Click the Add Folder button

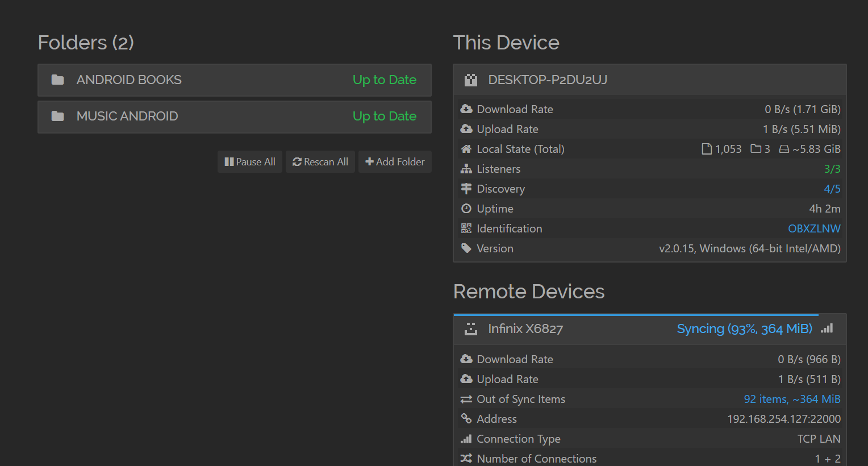point(395,162)
